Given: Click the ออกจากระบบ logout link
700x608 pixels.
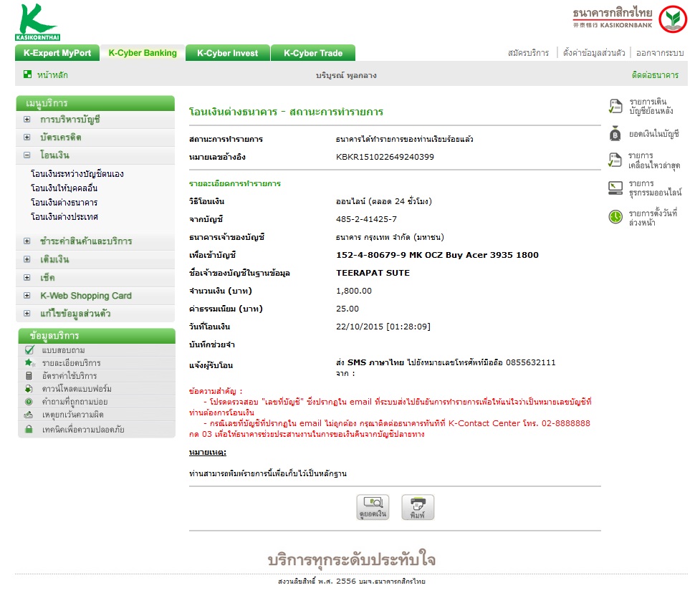Looking at the screenshot, I should coord(660,53).
